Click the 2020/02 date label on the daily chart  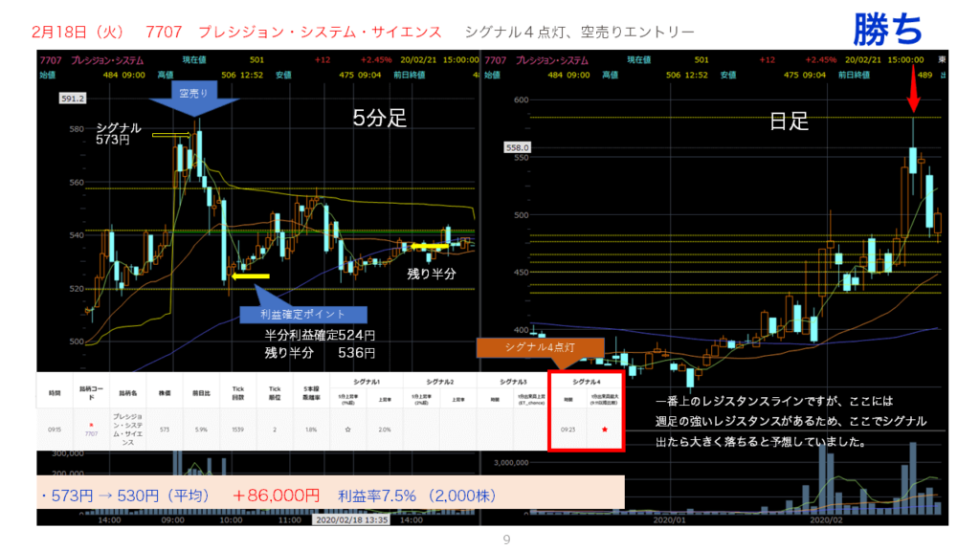826,519
